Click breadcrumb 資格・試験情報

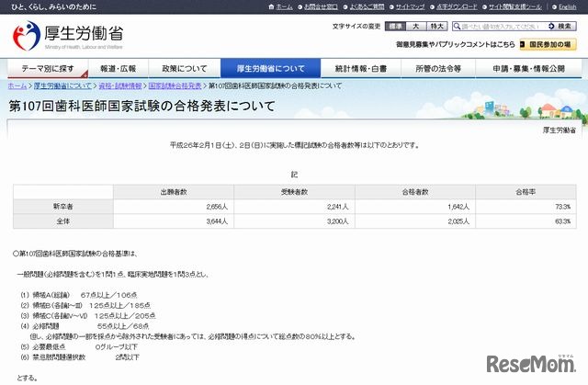point(120,85)
